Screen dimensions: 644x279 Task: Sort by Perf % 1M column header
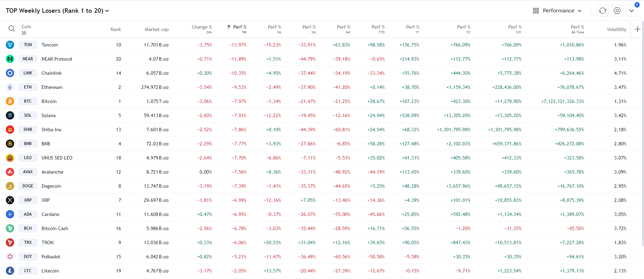click(x=274, y=29)
